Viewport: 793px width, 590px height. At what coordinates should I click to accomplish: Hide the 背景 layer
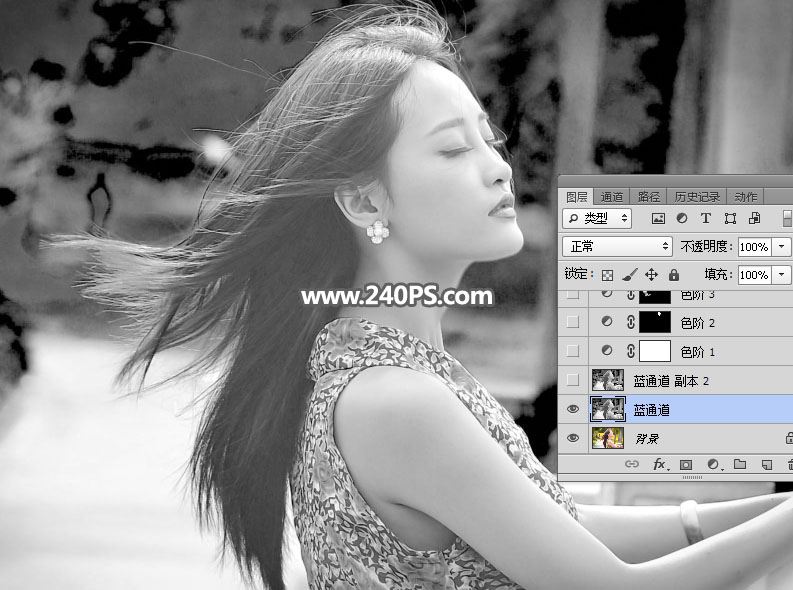click(572, 438)
